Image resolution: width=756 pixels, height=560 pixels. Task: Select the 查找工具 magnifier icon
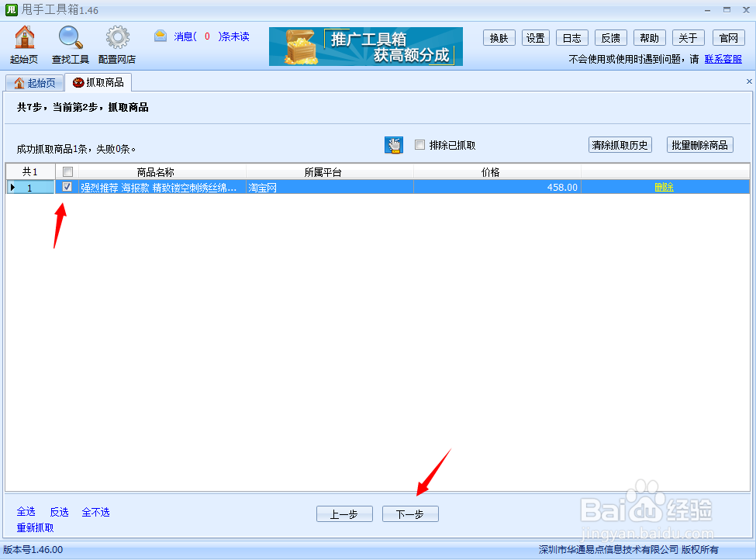70,37
